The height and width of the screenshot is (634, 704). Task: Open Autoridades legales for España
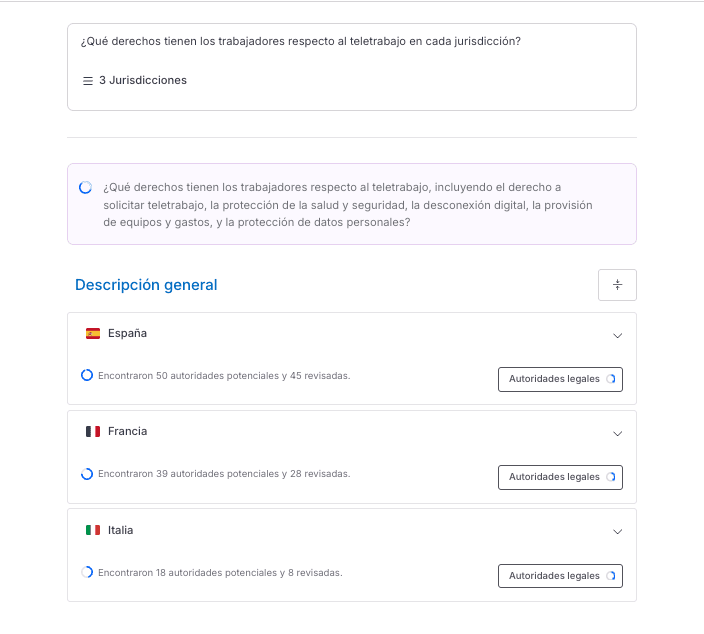point(560,379)
